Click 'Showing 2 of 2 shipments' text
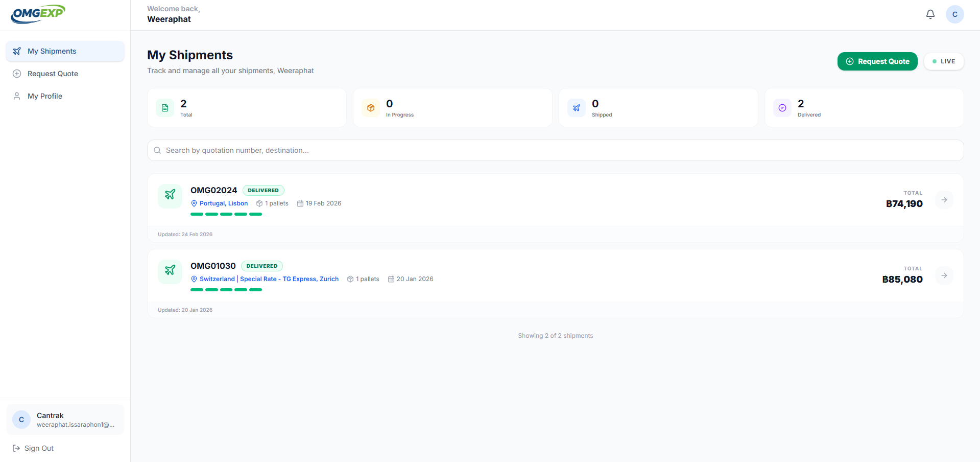980x462 pixels. (556, 336)
